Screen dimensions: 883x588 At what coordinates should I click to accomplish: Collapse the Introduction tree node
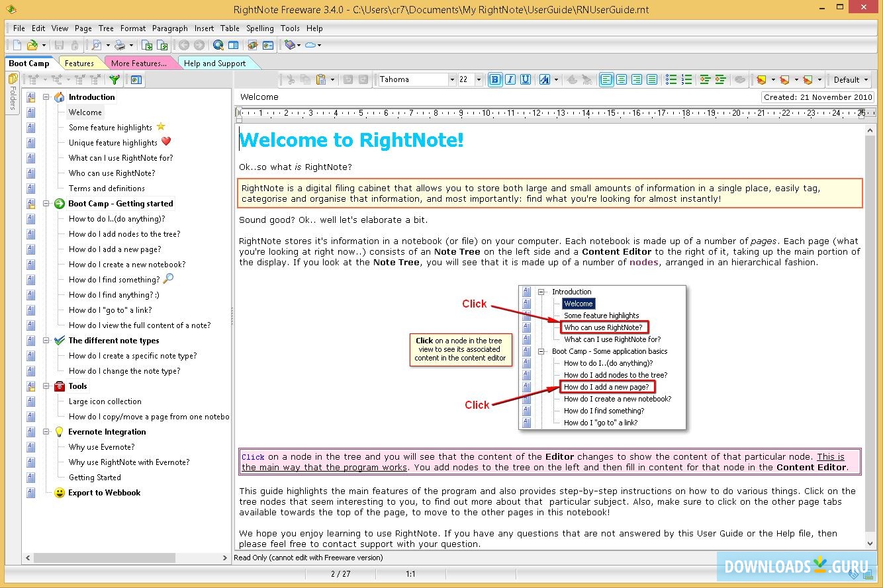tap(46, 97)
